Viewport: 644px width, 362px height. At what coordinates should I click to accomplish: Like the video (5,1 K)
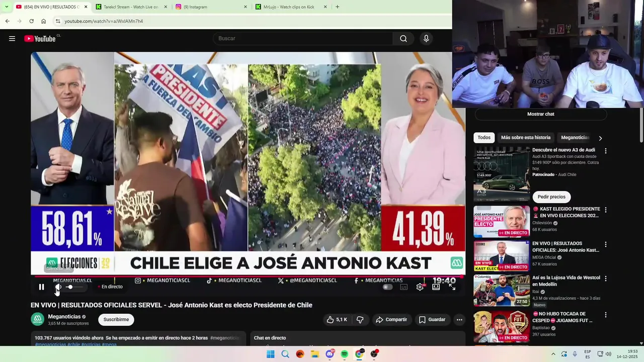tap(337, 319)
